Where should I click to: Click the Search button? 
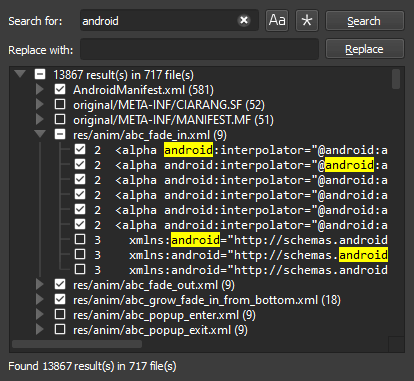coord(365,21)
